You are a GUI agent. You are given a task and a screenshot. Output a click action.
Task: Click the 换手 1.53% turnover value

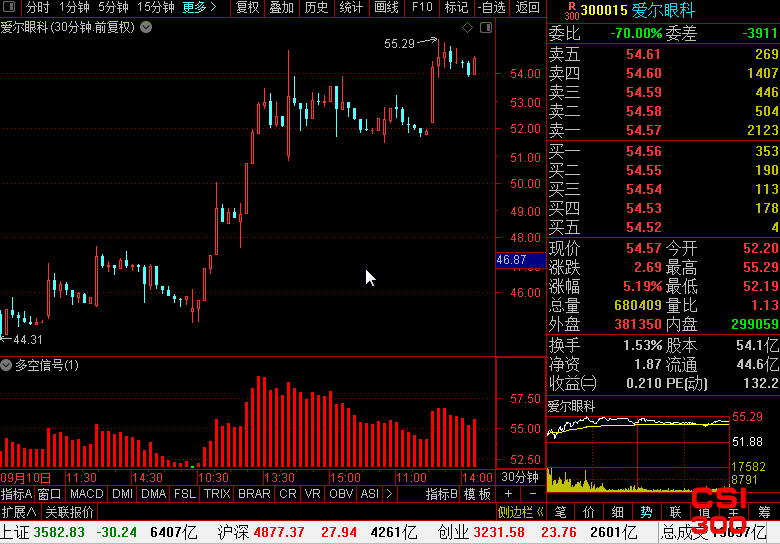tap(643, 345)
